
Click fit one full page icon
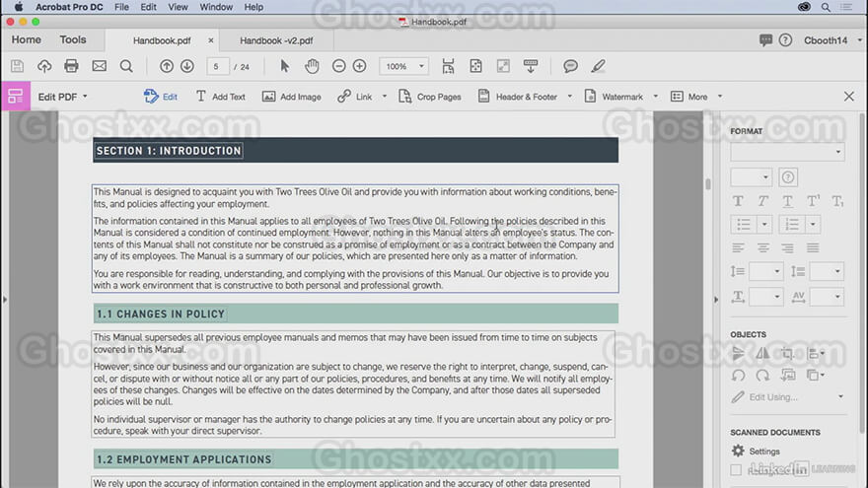click(x=475, y=66)
